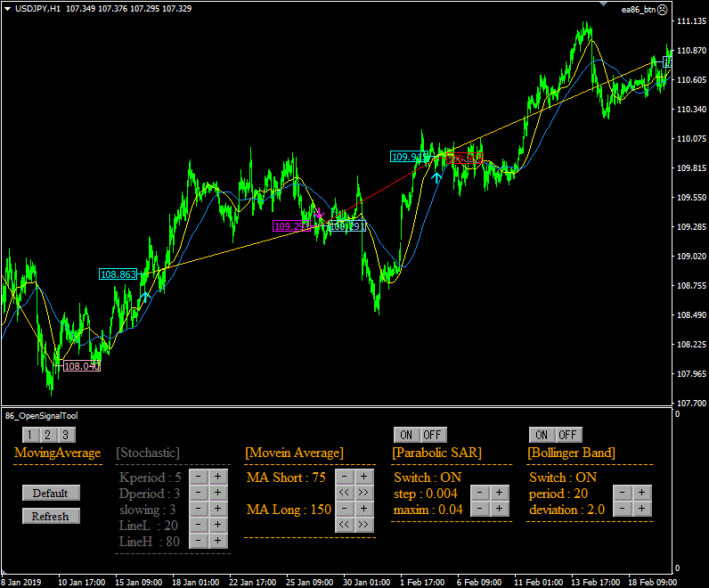Increase Stochastic LineL value
This screenshot has width=709, height=588.
218,525
